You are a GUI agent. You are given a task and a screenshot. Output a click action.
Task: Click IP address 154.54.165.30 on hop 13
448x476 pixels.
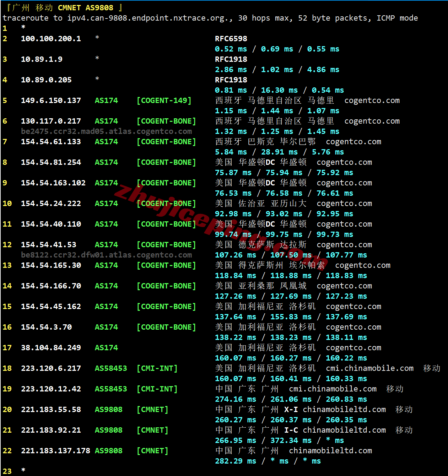click(51, 265)
